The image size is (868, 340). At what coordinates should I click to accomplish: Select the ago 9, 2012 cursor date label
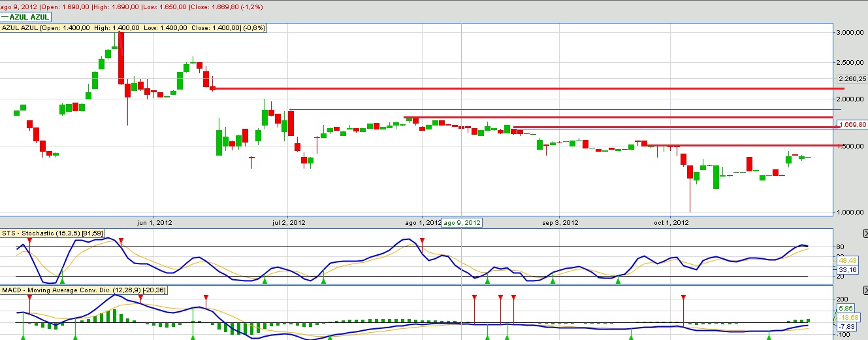(x=462, y=223)
